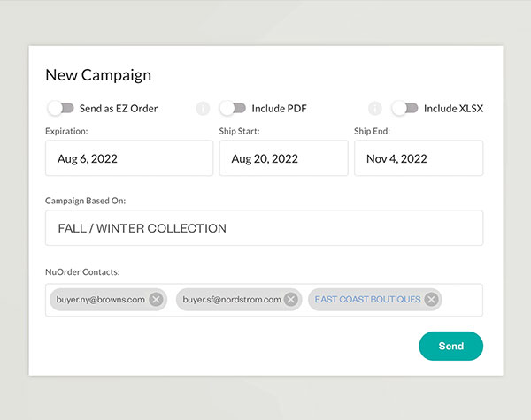The image size is (531, 420).
Task: Toggle Send as EZ Order switch
Action: pos(60,108)
